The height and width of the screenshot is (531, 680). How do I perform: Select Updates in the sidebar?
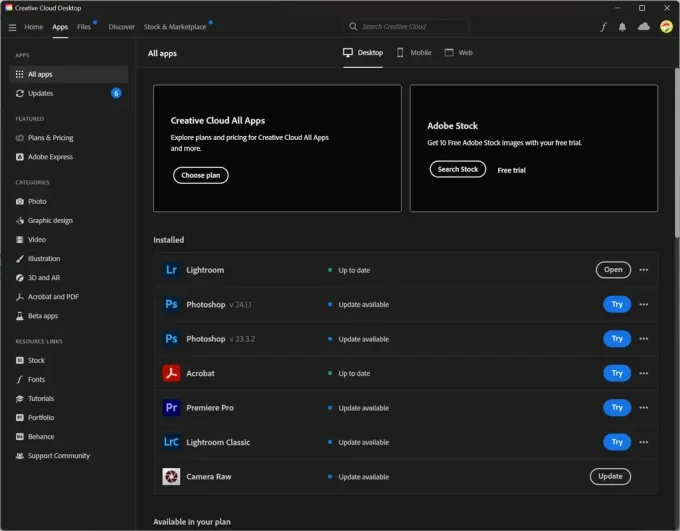(x=41, y=93)
